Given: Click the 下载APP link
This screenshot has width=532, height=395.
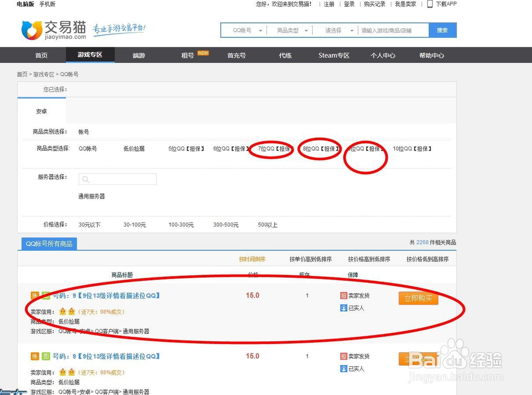Looking at the screenshot, I should click(x=446, y=4).
